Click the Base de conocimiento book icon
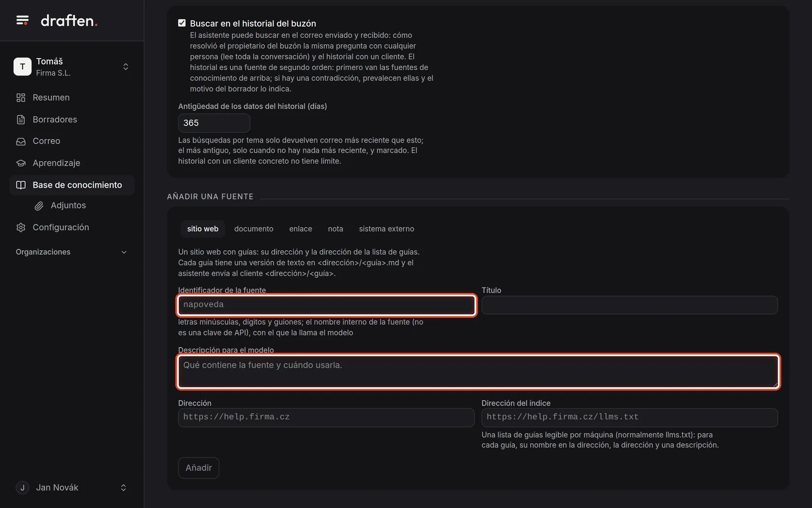The width and height of the screenshot is (812, 508). [x=21, y=185]
